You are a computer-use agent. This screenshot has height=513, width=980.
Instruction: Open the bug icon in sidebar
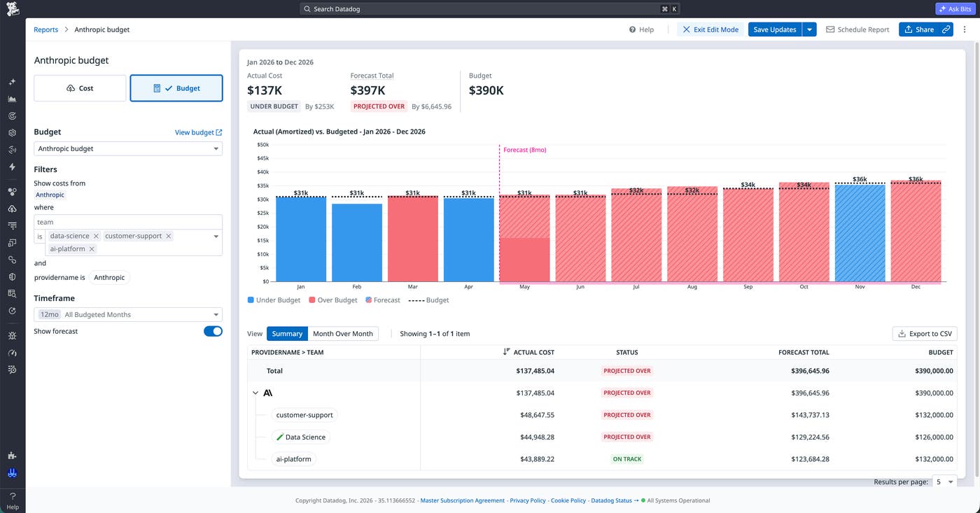[12, 335]
